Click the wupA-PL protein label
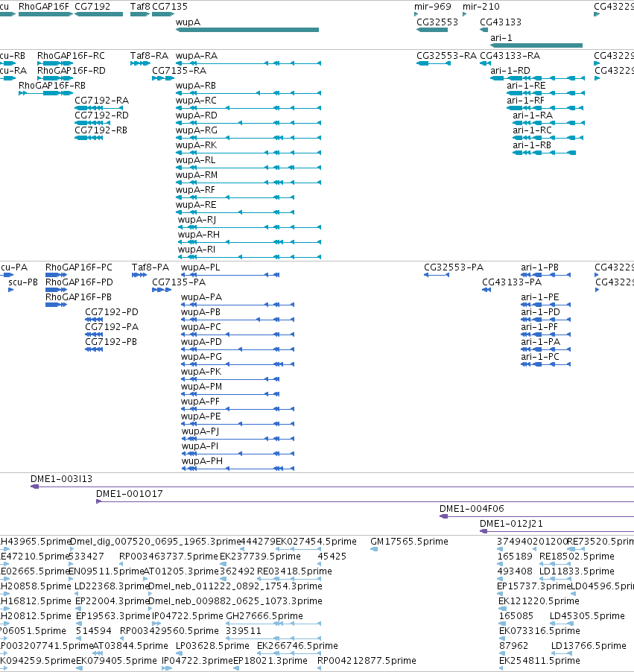 200,267
